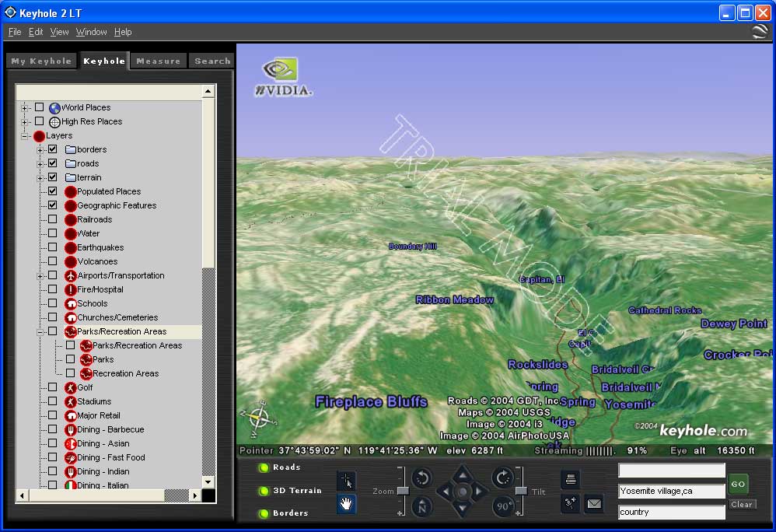Click the NVIDIA logo on map
Viewport: 776px width, 532px height.
click(283, 77)
